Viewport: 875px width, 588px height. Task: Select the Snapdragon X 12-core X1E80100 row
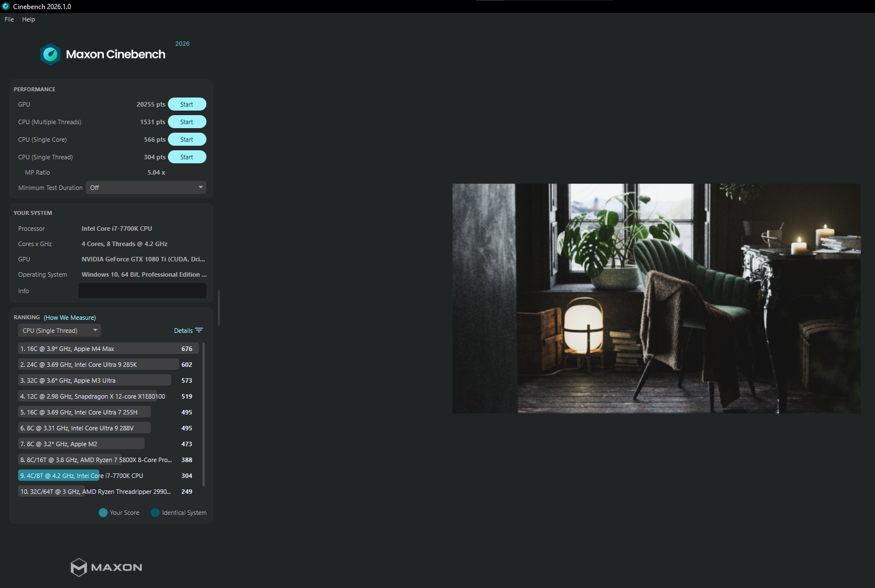tap(108, 396)
